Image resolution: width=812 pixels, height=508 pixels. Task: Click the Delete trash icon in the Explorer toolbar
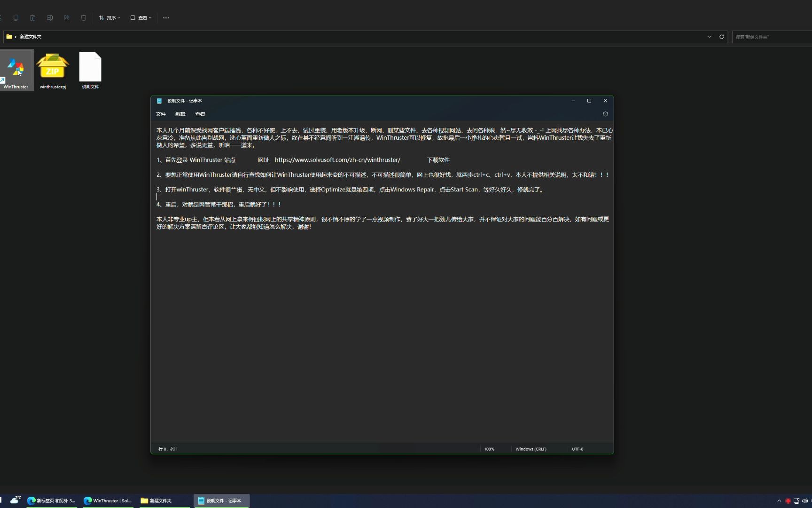coord(84,18)
